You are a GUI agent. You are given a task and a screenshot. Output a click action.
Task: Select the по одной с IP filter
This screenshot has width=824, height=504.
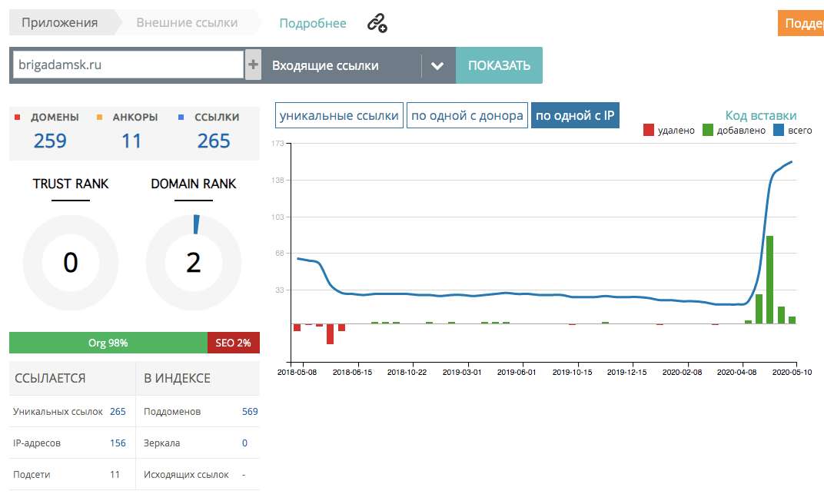click(x=575, y=116)
